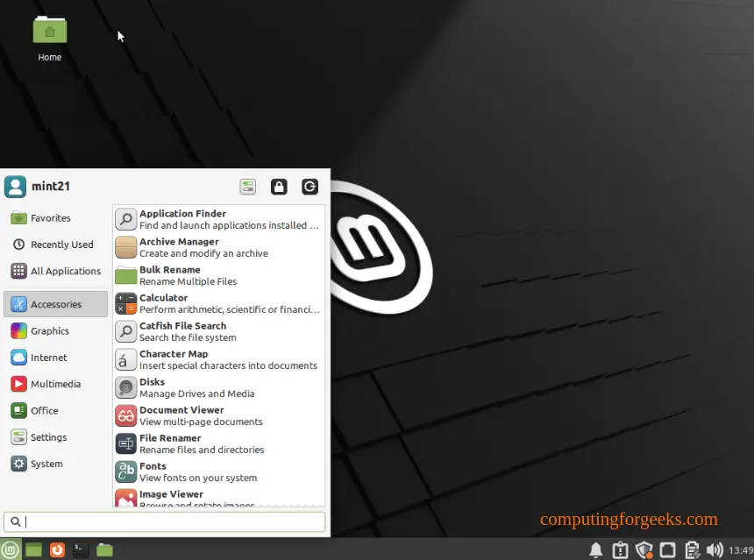Click 'View multi-page documents' description
This screenshot has height=560, width=754.
point(201,422)
